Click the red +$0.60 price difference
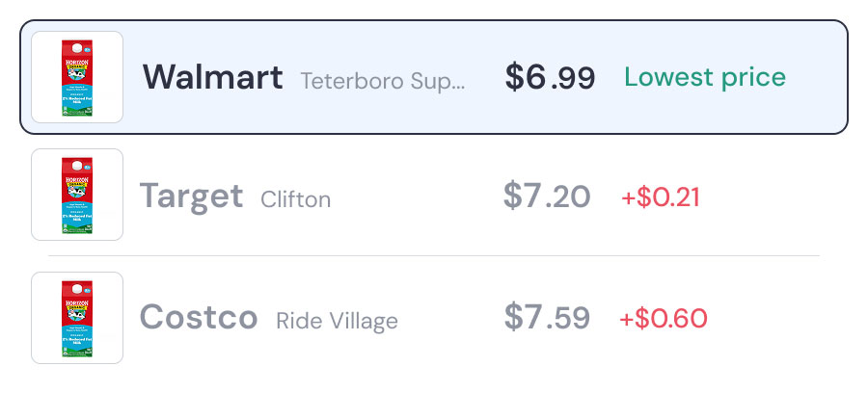The width and height of the screenshot is (868, 393). click(x=663, y=318)
